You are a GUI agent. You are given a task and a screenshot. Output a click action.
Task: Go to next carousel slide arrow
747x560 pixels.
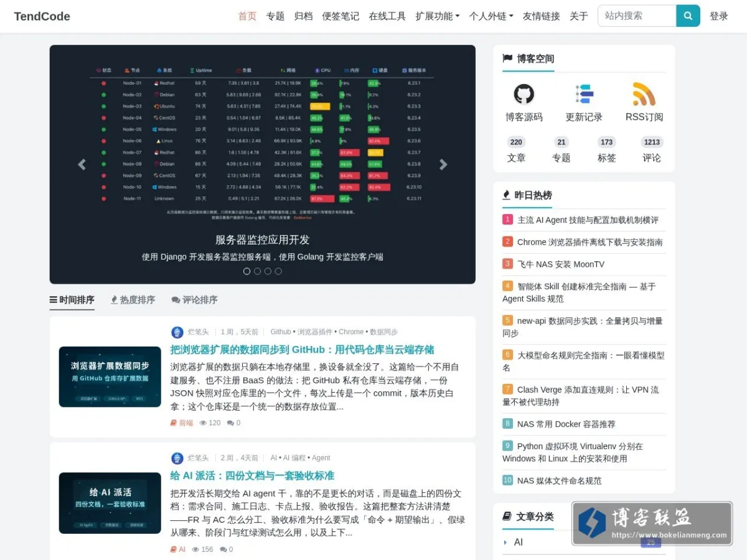click(443, 164)
